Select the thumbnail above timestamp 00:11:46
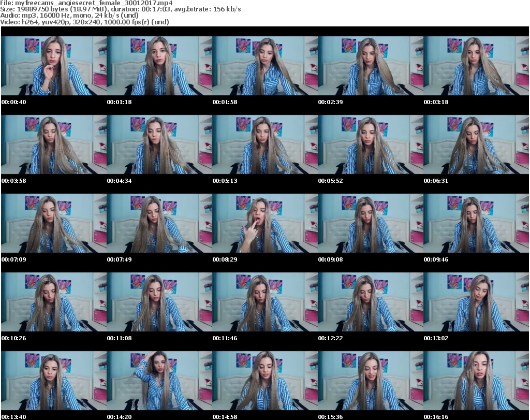 265,302
